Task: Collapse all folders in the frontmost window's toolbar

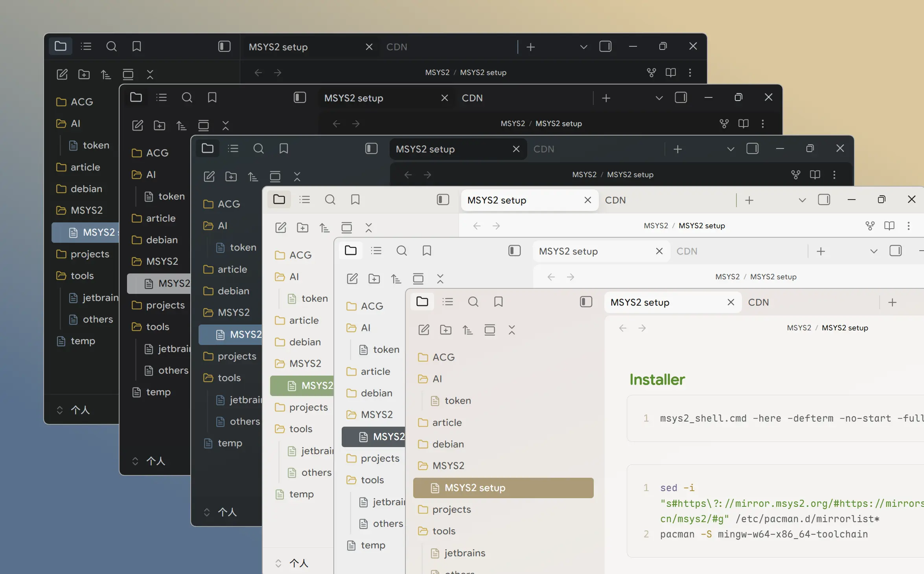Action: [x=512, y=330]
